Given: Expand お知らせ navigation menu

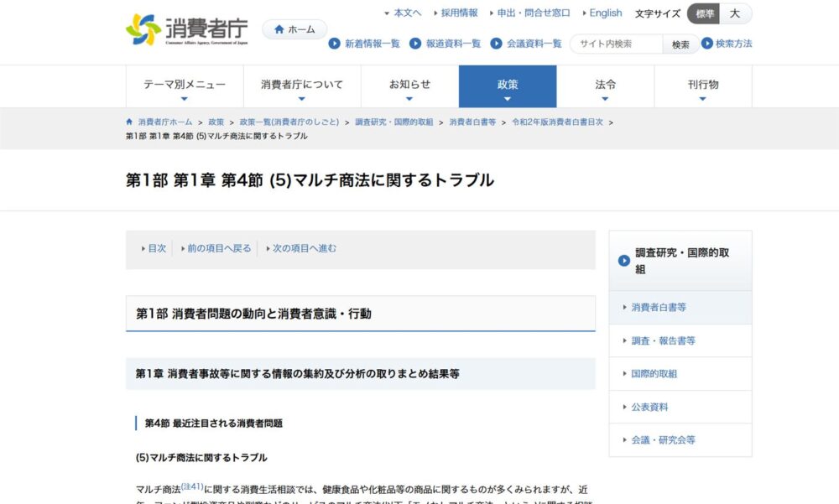Looking at the screenshot, I should coord(409,86).
